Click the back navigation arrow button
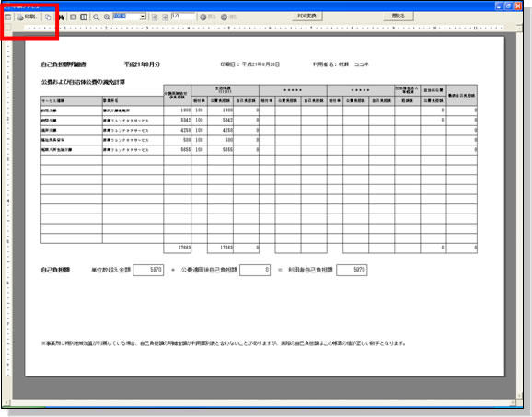The height and width of the screenshot is (417, 532). tap(208, 17)
